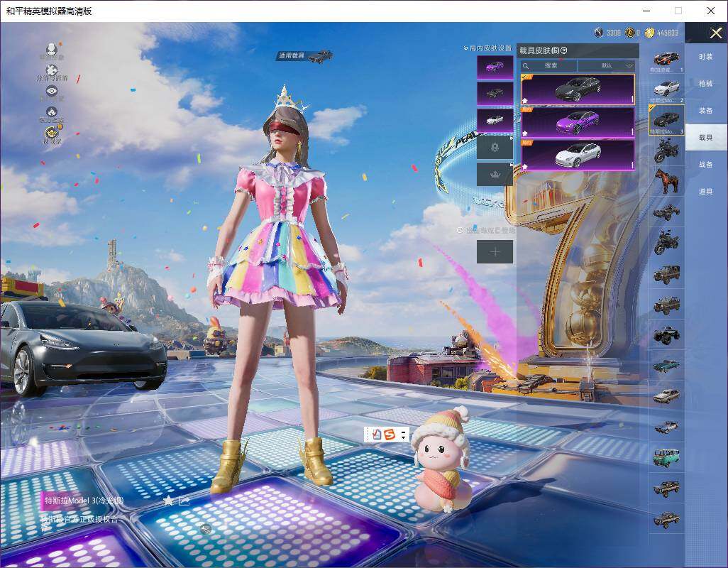This screenshot has height=568, width=728.
Task: Maximize the 和平精英模拟器 window
Action: [678, 11]
